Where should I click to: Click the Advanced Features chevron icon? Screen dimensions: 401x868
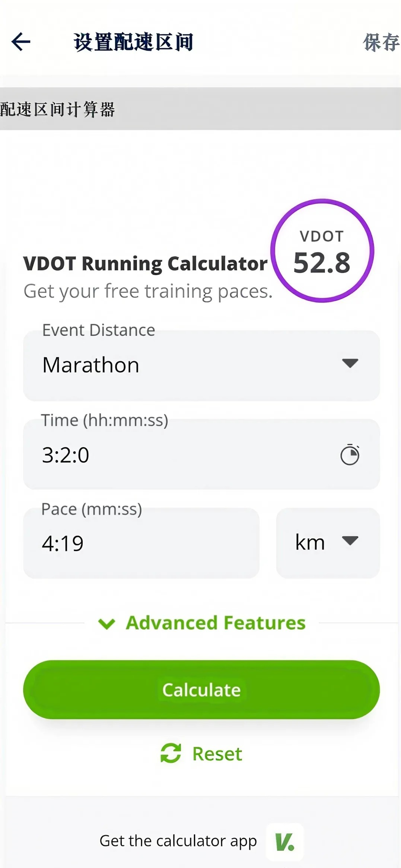(x=107, y=623)
